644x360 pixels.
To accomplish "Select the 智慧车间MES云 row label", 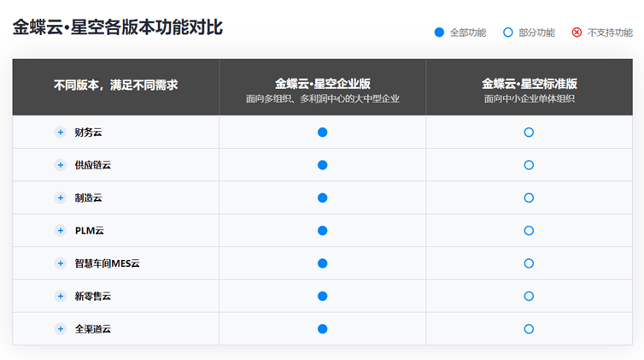I will point(108,263).
